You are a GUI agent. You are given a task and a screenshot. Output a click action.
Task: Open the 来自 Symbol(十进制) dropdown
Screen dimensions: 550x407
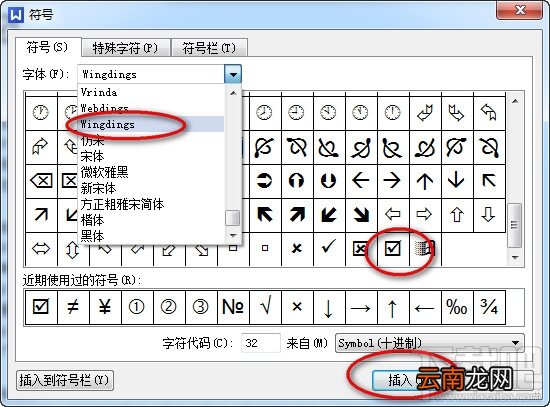tap(430, 343)
